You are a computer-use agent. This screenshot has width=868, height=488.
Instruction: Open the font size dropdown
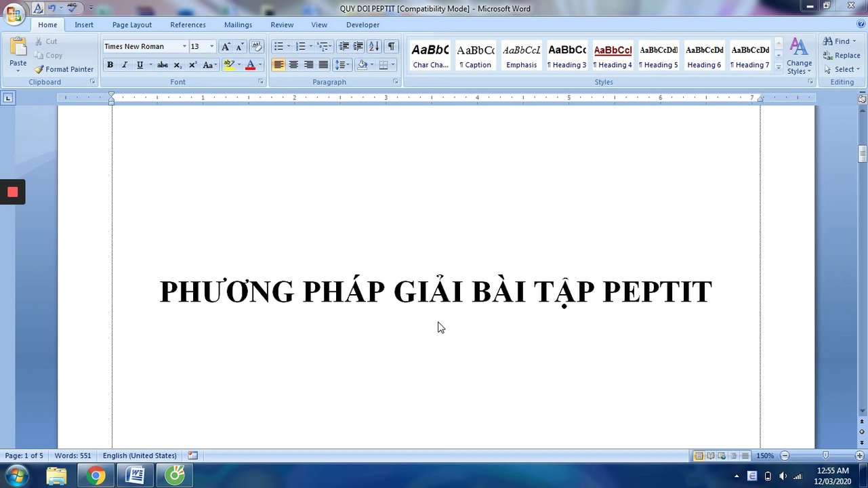pos(211,46)
